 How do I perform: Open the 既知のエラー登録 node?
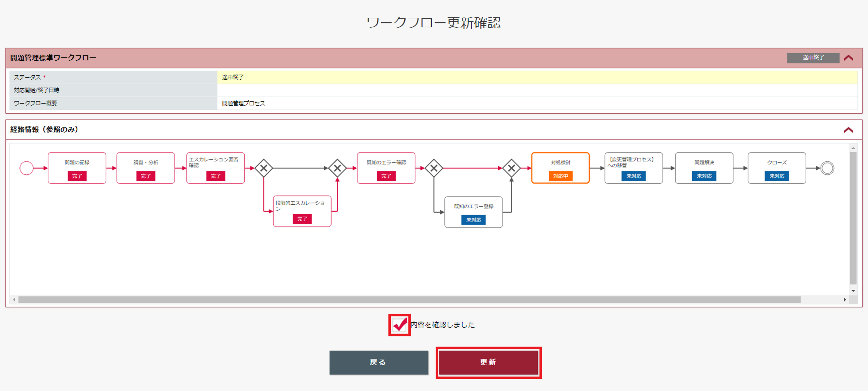(473, 212)
